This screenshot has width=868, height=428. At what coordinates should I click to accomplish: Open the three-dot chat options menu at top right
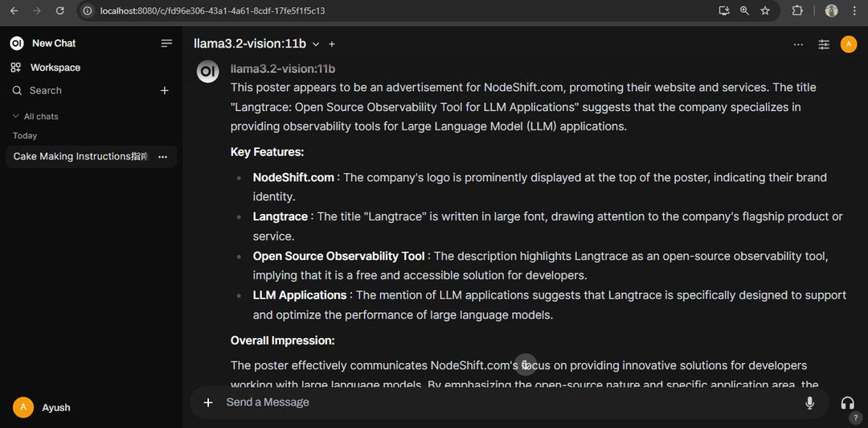[x=798, y=44]
